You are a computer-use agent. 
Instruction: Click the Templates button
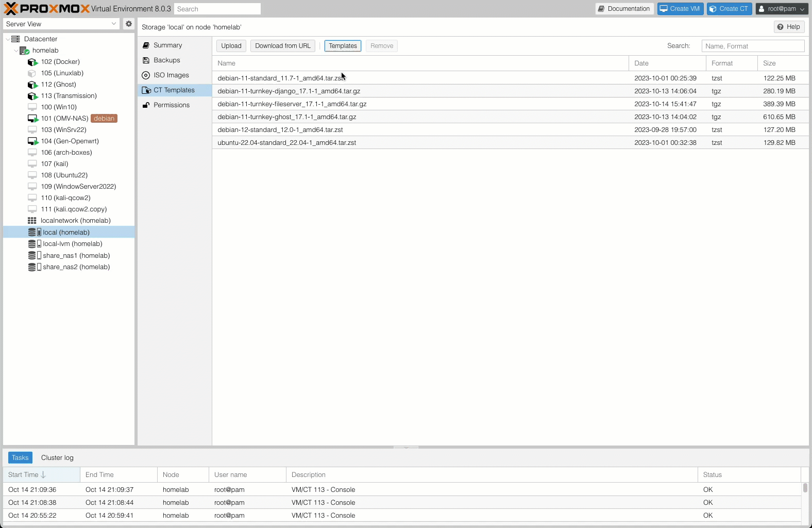[343, 46]
